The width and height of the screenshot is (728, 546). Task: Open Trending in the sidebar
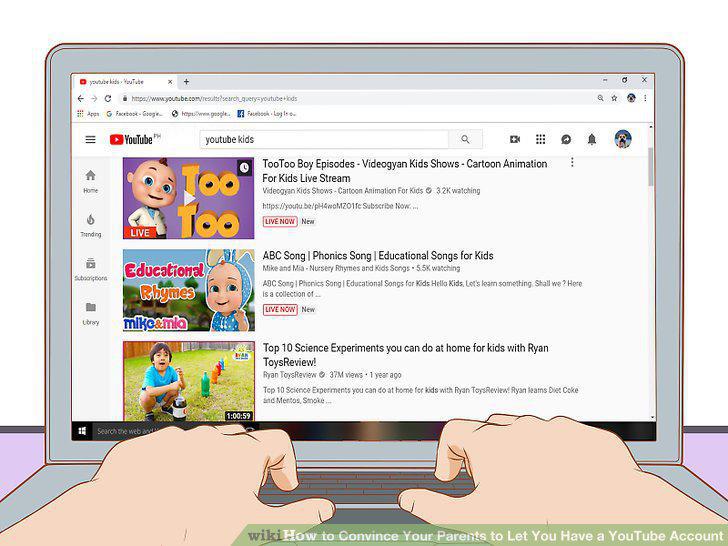(x=91, y=226)
